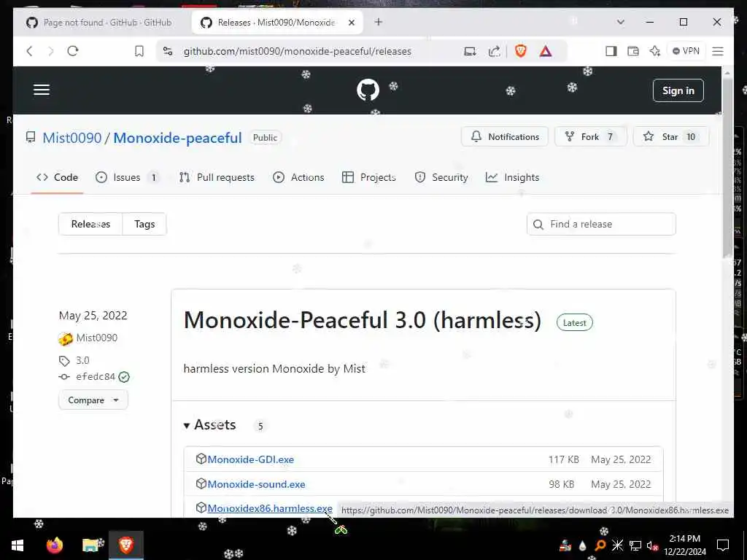Reload the current page

73,51
